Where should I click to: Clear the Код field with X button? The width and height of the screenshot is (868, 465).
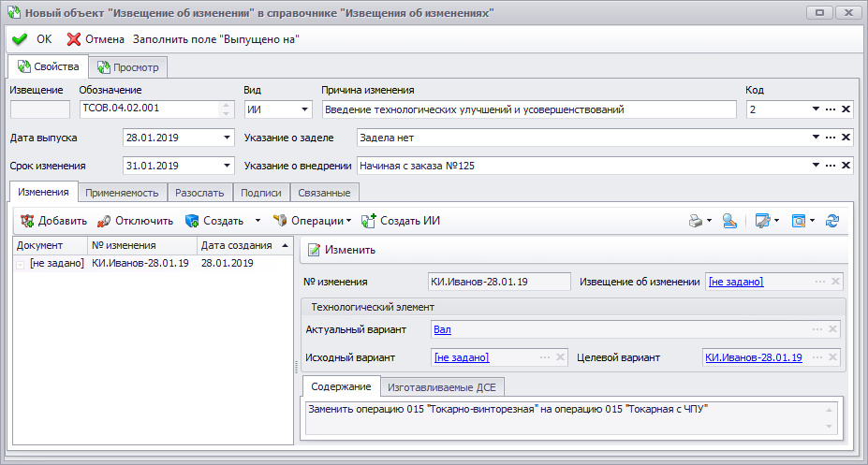coord(846,109)
